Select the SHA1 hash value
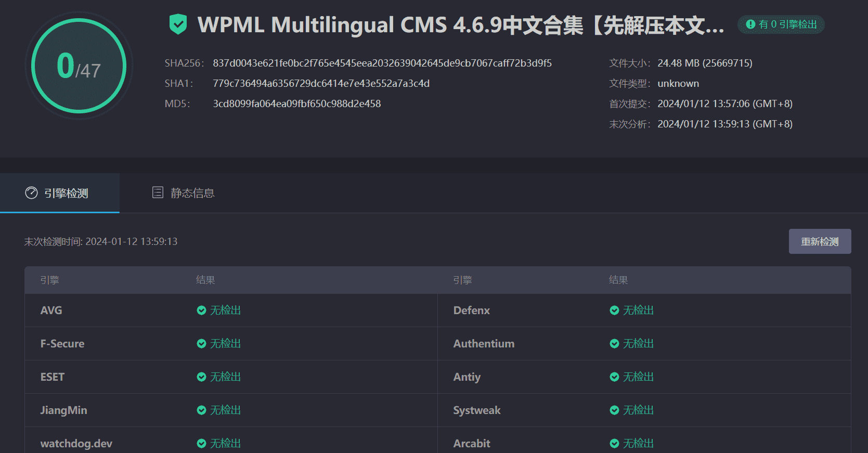868x453 pixels. pos(321,84)
